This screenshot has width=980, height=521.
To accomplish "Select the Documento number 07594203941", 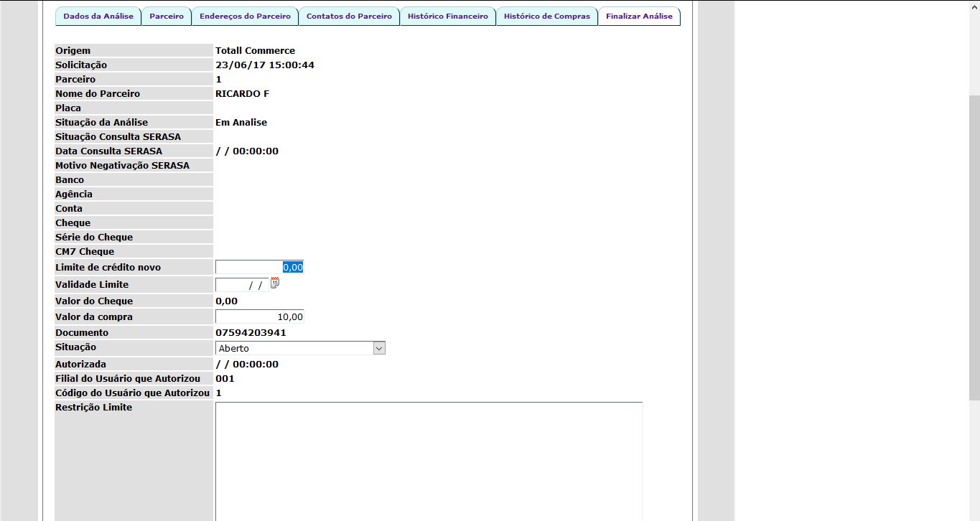I will pos(251,333).
